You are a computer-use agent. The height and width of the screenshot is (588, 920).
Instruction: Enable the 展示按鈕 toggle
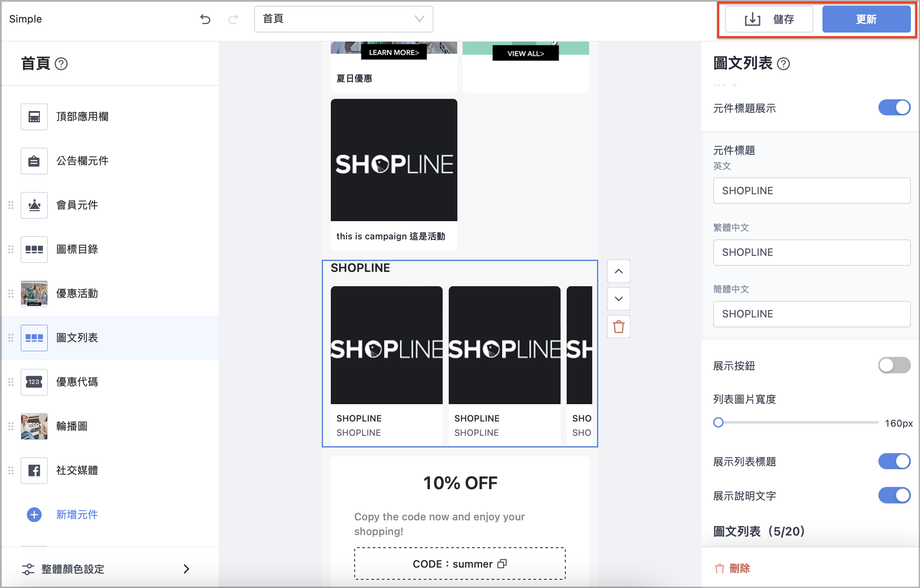tap(894, 365)
